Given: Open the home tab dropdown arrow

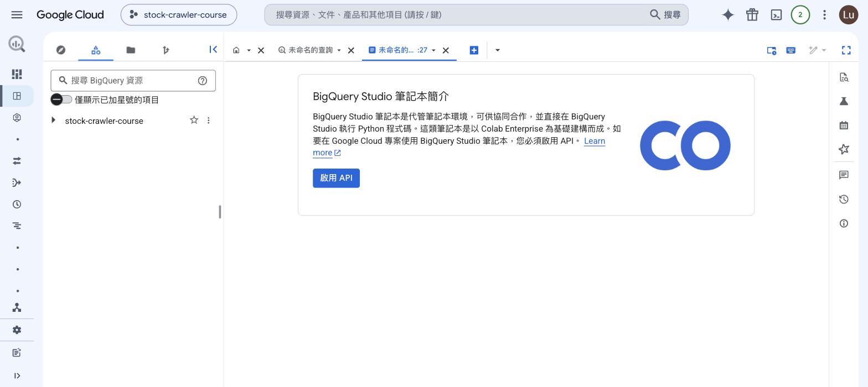Looking at the screenshot, I should (249, 50).
